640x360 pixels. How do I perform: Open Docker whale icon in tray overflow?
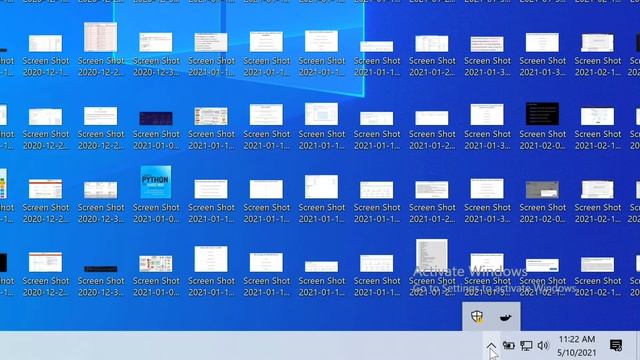pos(505,317)
